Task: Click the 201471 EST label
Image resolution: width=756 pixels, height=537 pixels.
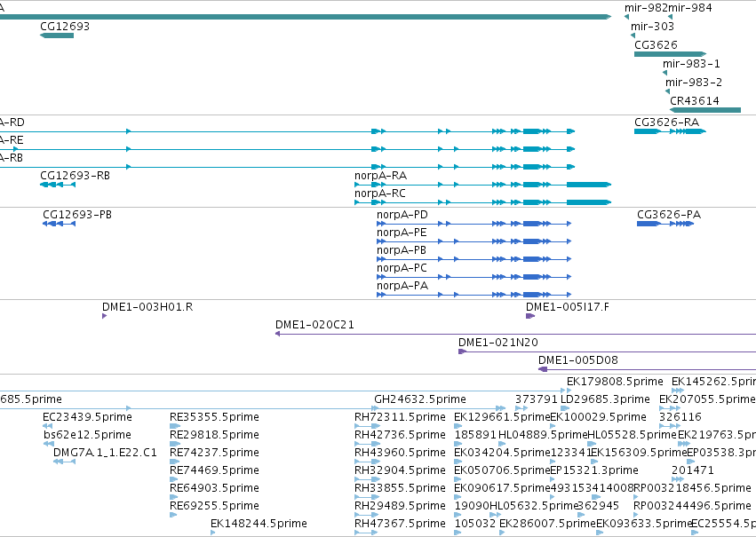Action: pos(692,470)
